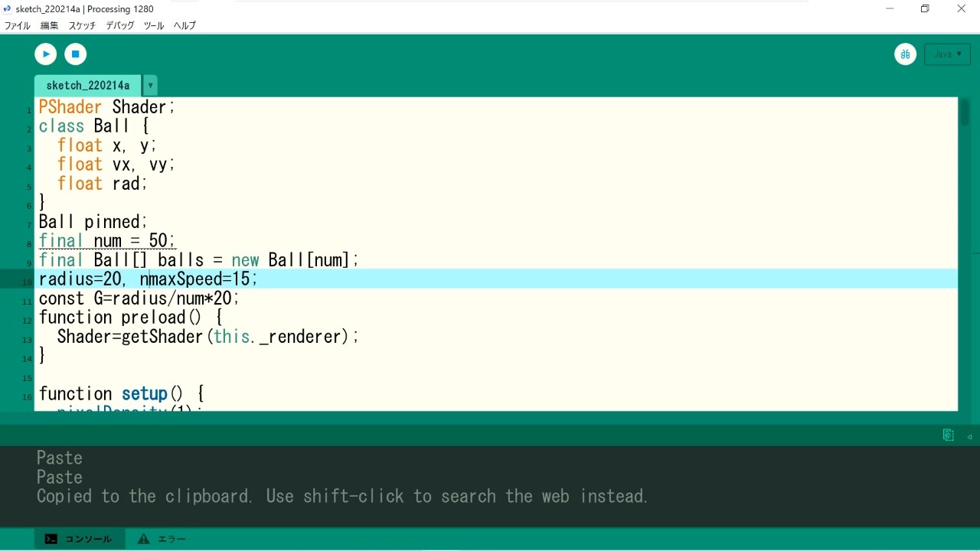Run the sketch with the play button
The width and height of the screenshot is (980, 551).
(46, 54)
